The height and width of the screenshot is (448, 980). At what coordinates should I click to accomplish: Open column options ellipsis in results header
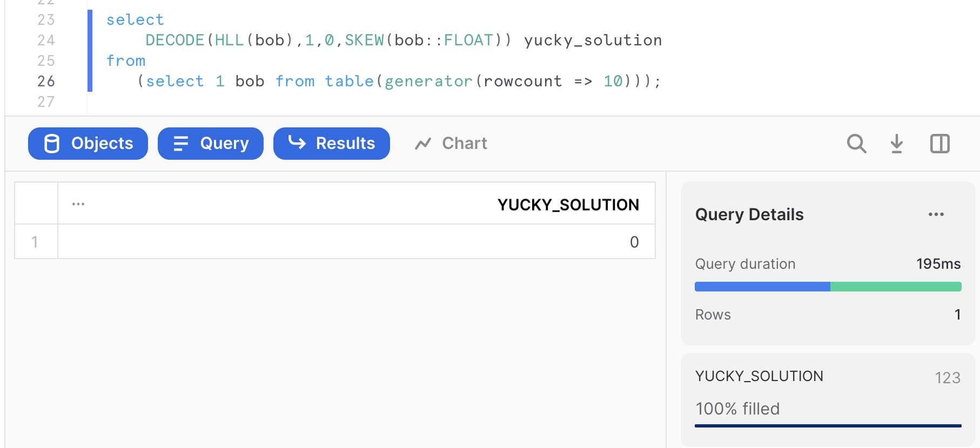click(78, 204)
